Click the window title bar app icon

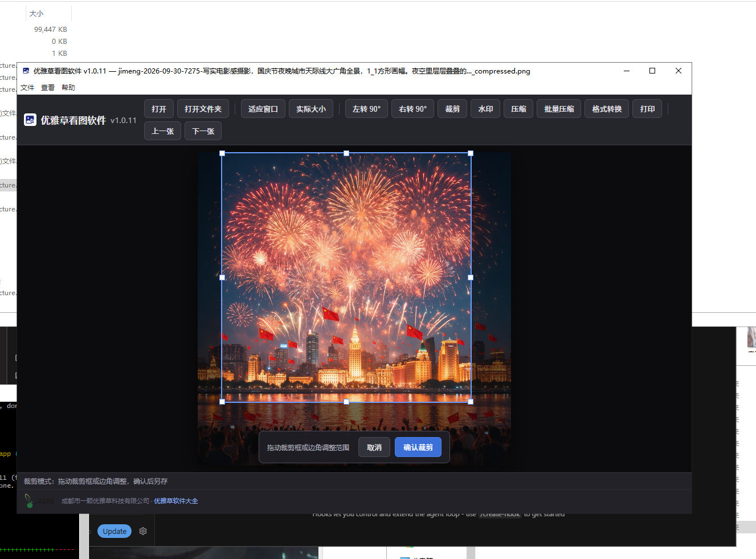click(26, 71)
